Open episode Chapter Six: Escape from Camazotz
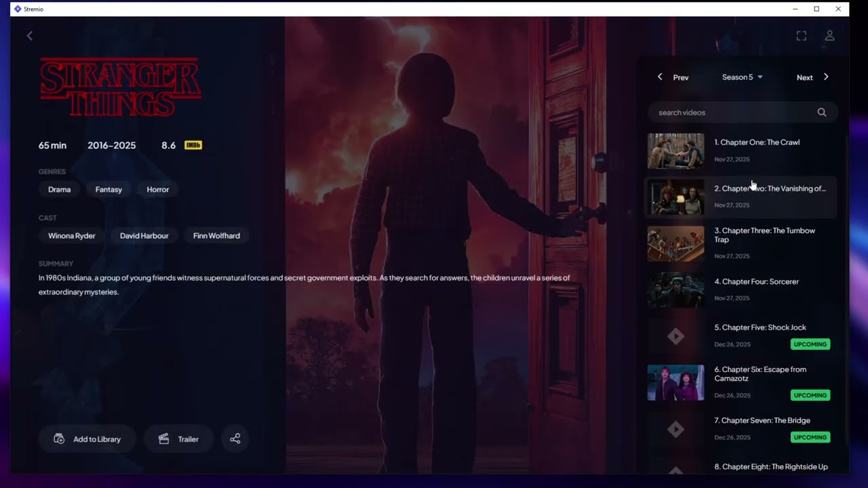This screenshot has width=868, height=488. [x=741, y=382]
